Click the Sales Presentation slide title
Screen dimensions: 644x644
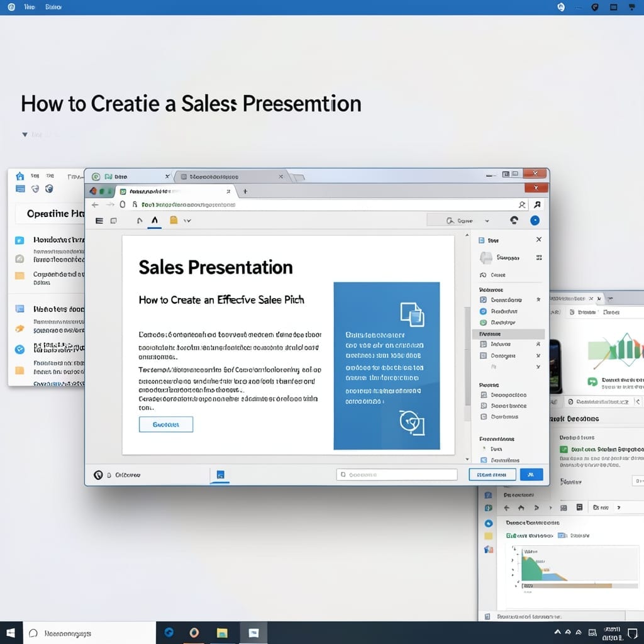pos(216,267)
